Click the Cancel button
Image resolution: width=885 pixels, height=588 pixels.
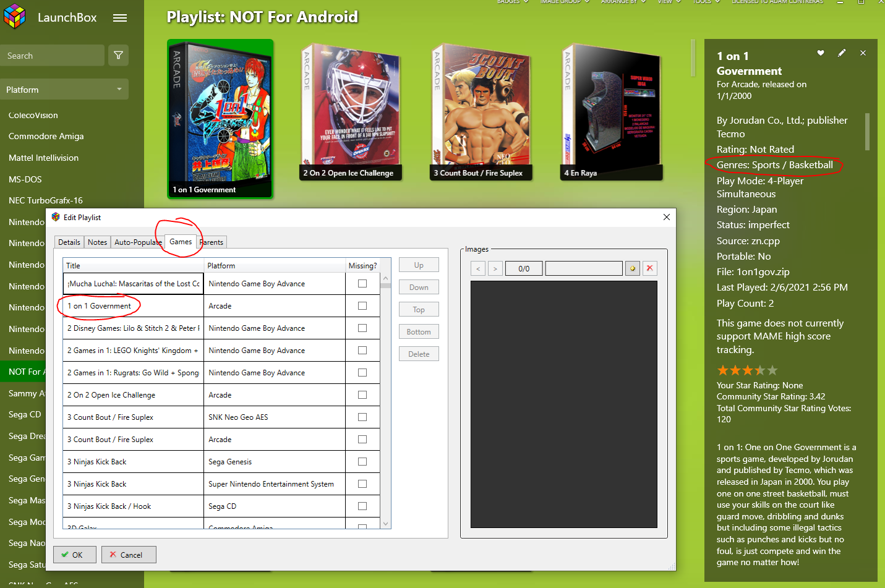129,555
